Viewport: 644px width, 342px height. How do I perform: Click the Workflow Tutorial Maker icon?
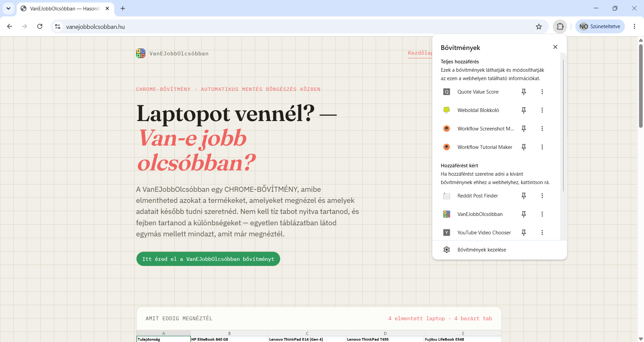(x=446, y=147)
